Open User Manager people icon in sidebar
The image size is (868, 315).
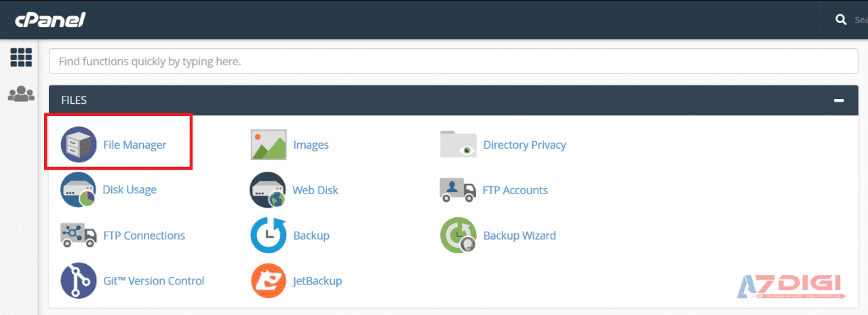coord(21,94)
